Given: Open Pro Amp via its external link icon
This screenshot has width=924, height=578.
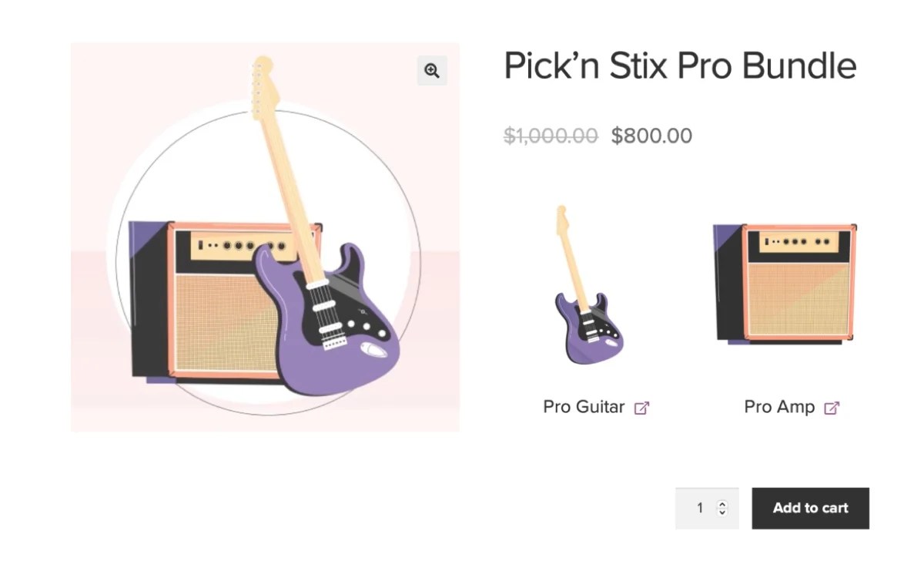Looking at the screenshot, I should coord(832,406).
